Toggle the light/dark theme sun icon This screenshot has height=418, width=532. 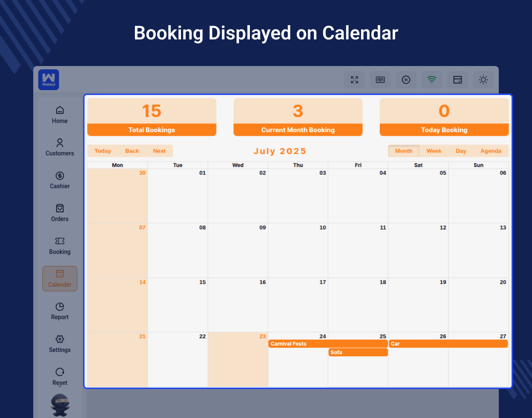(483, 80)
